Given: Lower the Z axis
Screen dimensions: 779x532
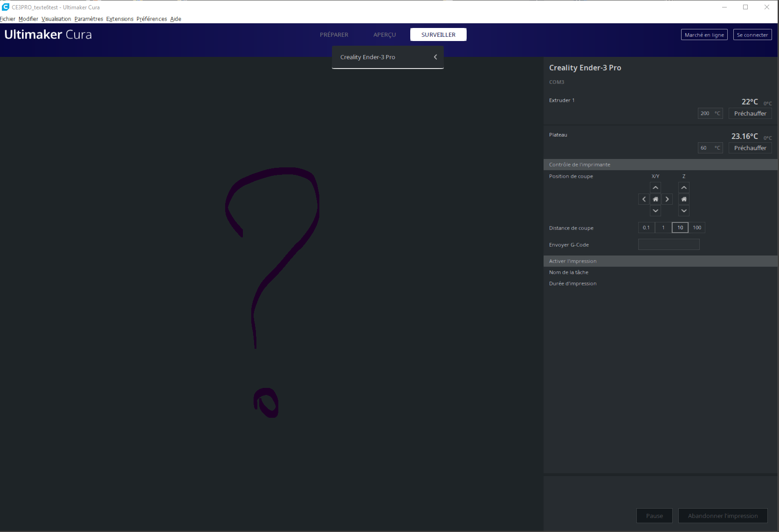Looking at the screenshot, I should [x=684, y=211].
